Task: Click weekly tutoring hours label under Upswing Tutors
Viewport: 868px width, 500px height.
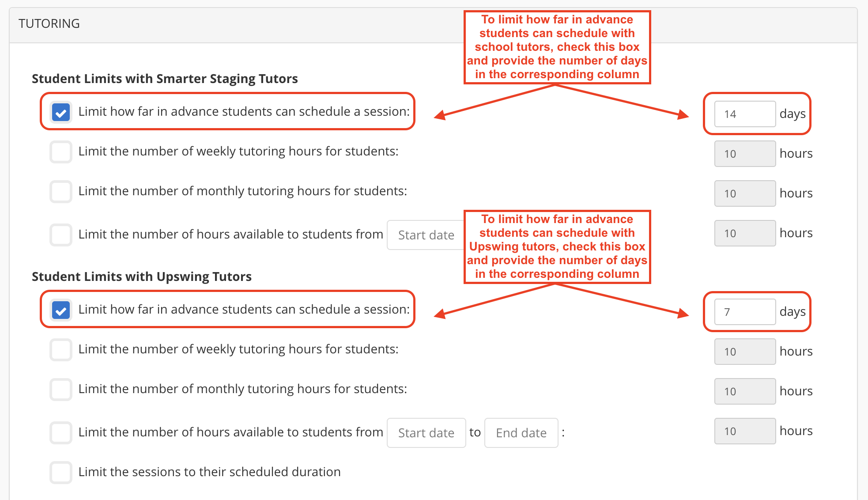Action: 238,349
